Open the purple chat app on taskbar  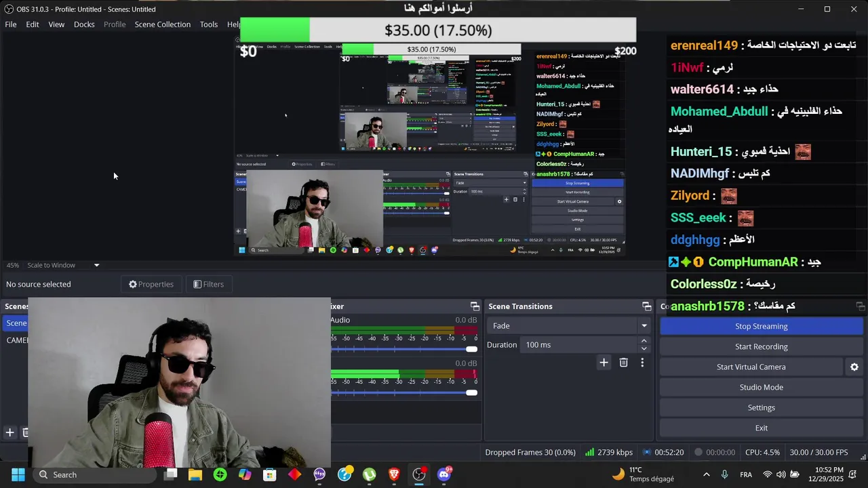click(x=319, y=474)
